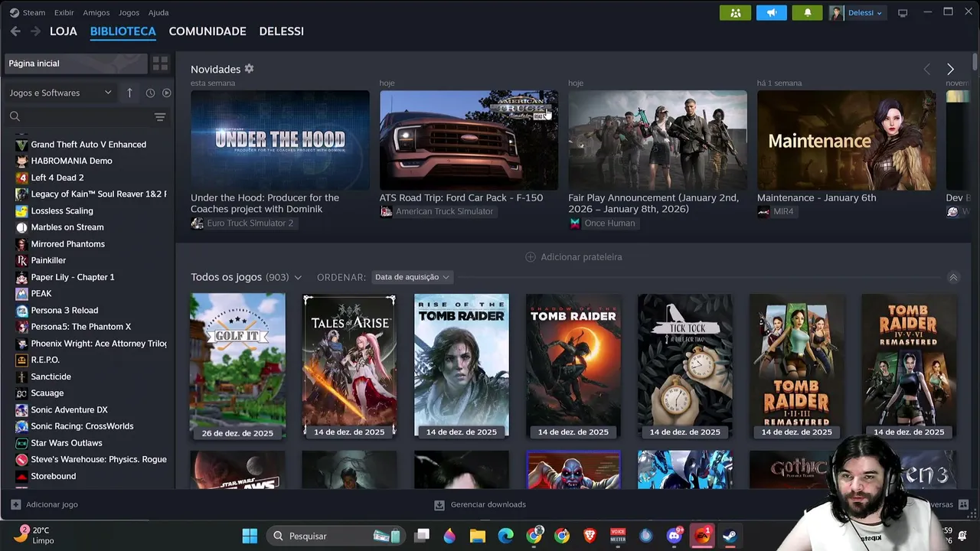Collapse Todos os jogos shelf chevron

click(953, 277)
